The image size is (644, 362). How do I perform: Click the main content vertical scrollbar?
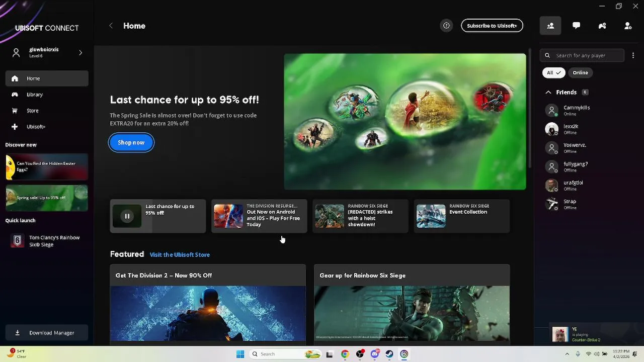tap(529, 108)
